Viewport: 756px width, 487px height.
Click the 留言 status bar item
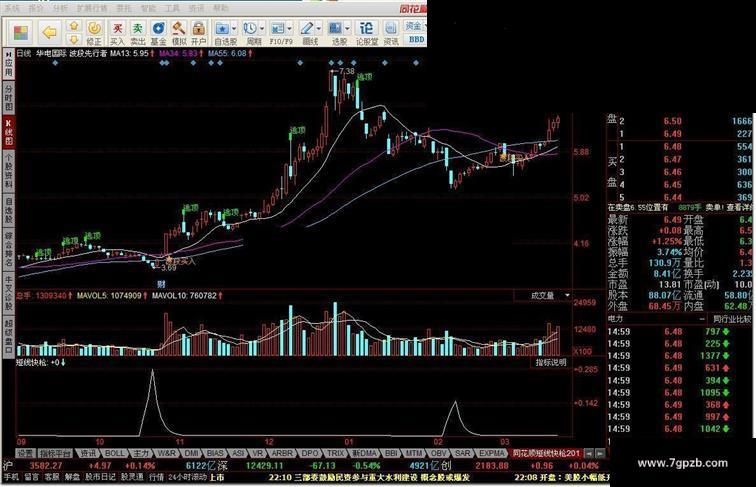coord(32,477)
